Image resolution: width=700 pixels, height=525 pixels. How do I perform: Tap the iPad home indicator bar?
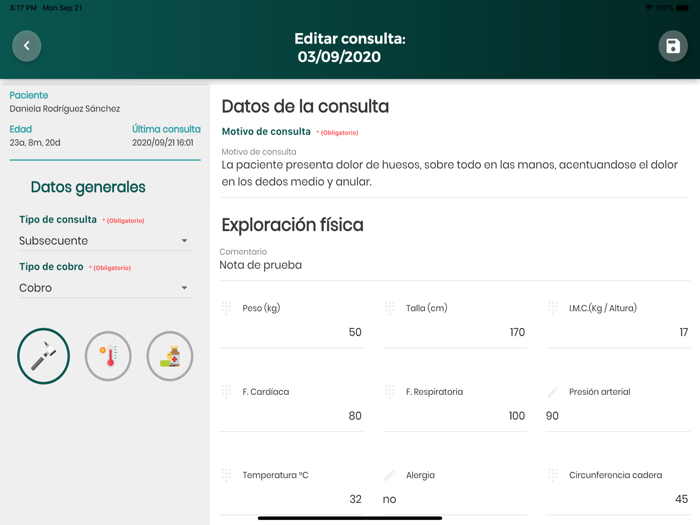(x=350, y=518)
